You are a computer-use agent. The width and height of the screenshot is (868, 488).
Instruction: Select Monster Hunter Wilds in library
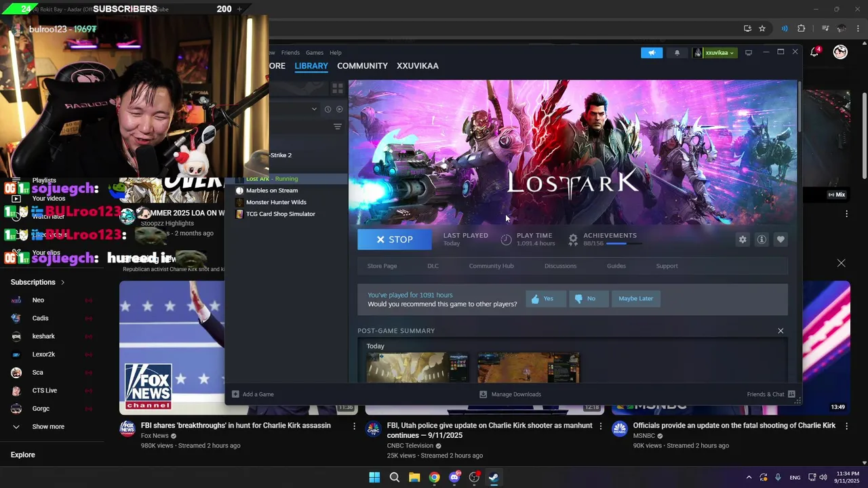coord(276,202)
